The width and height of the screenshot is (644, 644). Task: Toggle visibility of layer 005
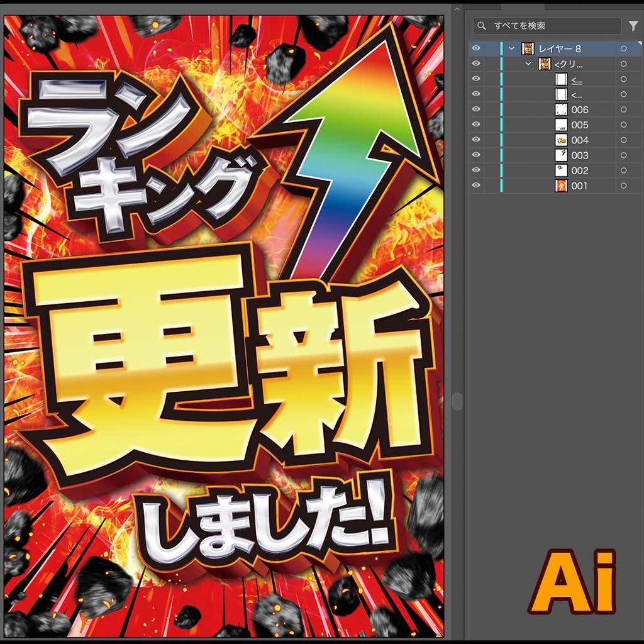pyautogui.click(x=476, y=125)
